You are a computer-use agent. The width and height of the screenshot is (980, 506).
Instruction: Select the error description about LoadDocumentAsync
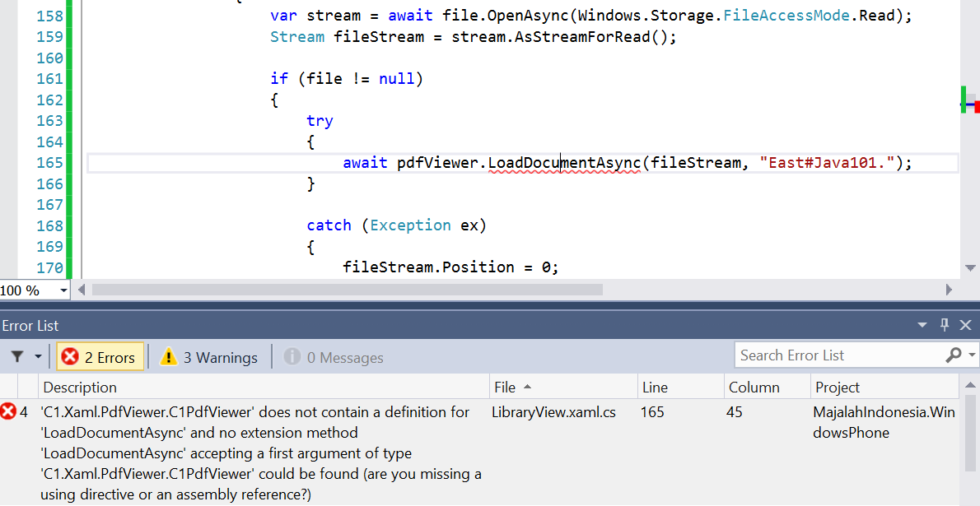coord(260,453)
